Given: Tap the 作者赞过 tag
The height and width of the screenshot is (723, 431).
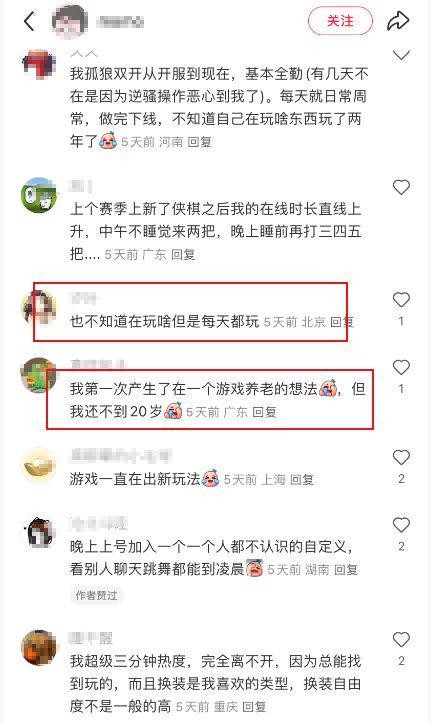Looking at the screenshot, I should coord(96,595).
